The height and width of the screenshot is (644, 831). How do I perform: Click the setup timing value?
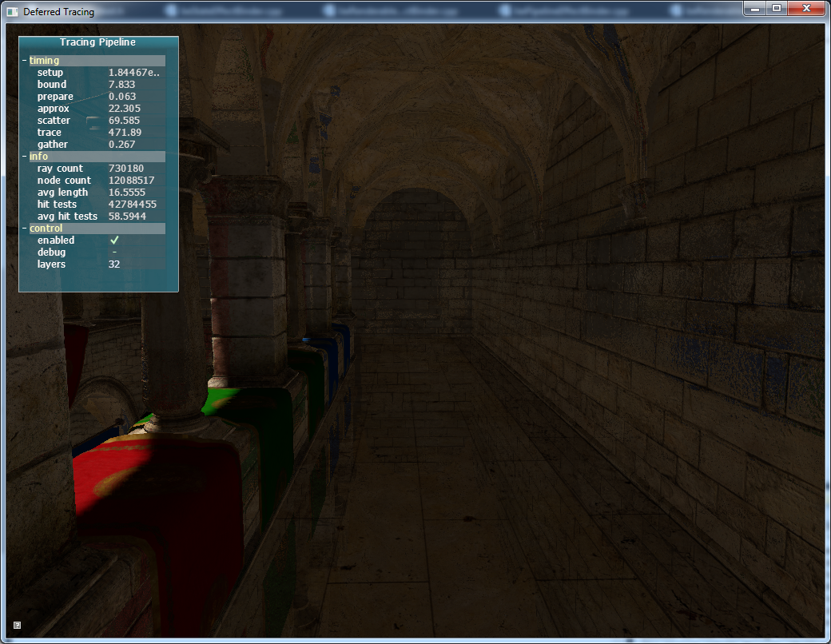click(x=133, y=73)
